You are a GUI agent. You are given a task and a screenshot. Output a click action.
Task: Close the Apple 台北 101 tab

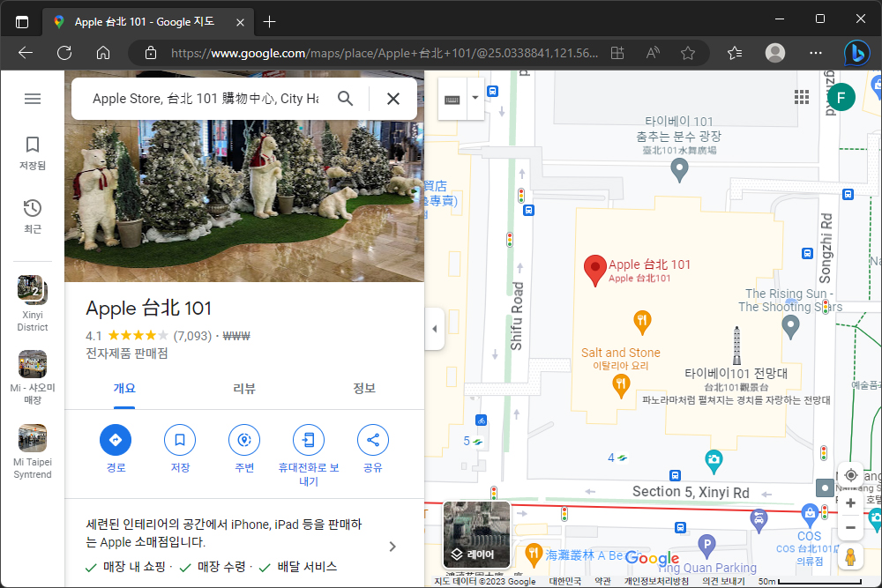(240, 23)
